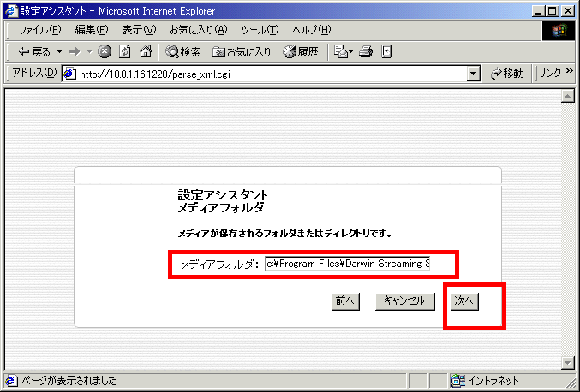Click the Stop loading icon

pos(105,52)
